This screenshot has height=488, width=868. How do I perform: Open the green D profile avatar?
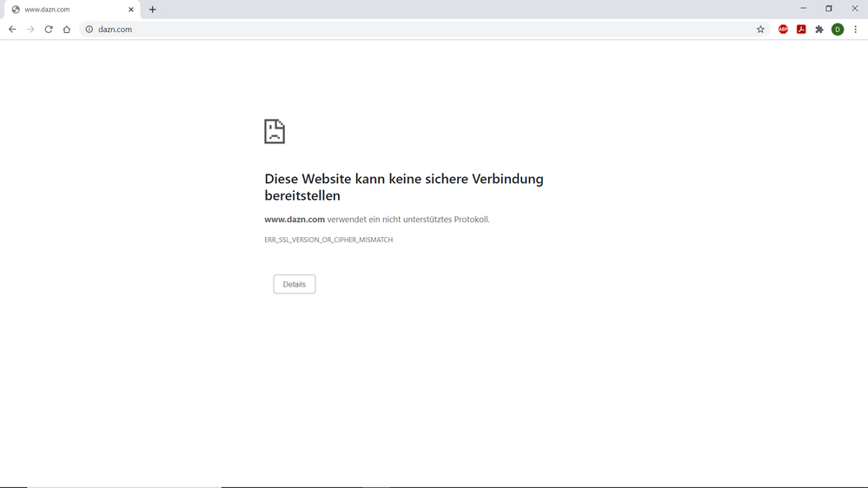pos(838,30)
